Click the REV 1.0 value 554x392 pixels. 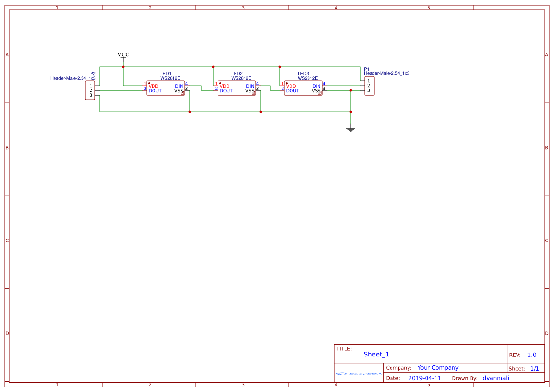(531, 354)
